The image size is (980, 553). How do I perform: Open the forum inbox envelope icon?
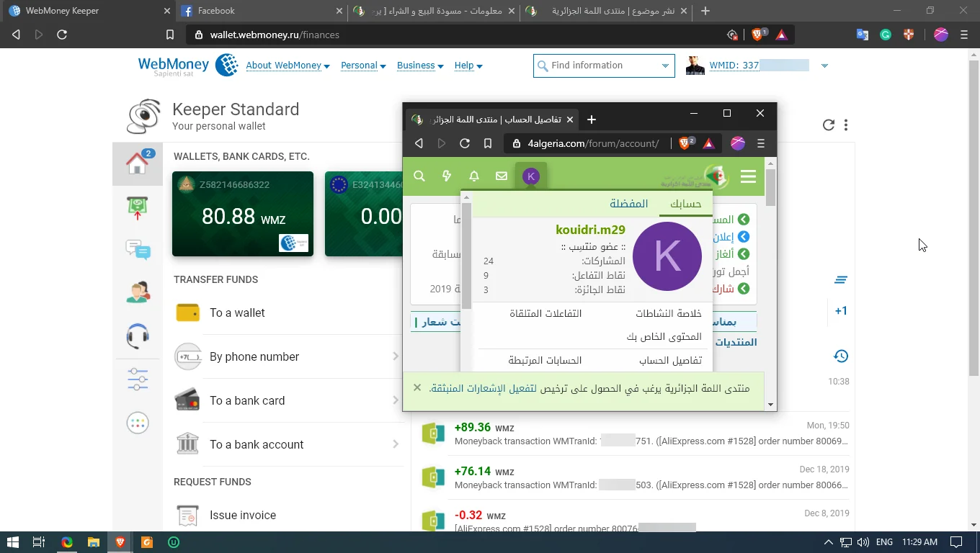click(502, 176)
